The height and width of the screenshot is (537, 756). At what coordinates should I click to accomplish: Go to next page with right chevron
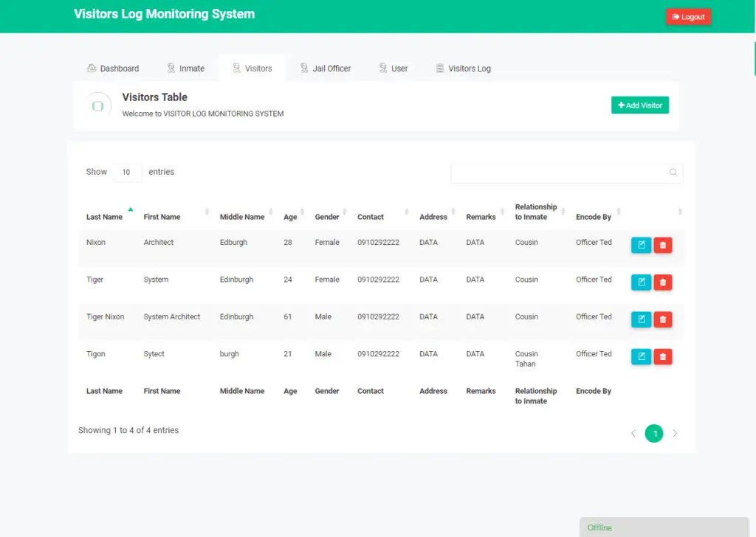coord(675,433)
